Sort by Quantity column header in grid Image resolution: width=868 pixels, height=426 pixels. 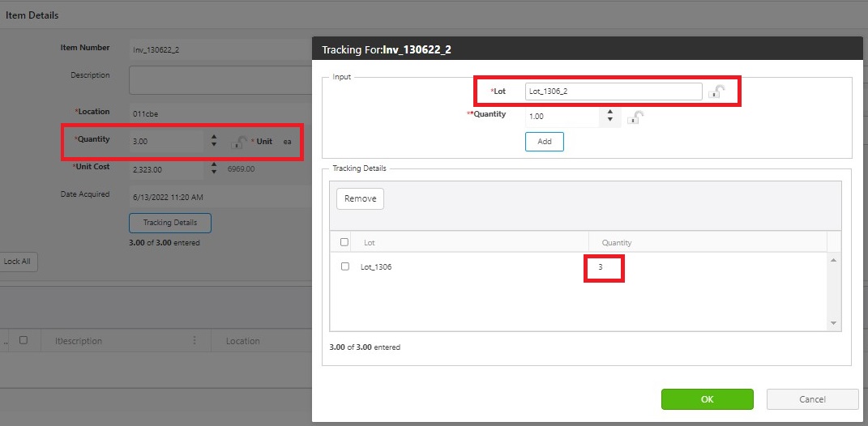[616, 242]
